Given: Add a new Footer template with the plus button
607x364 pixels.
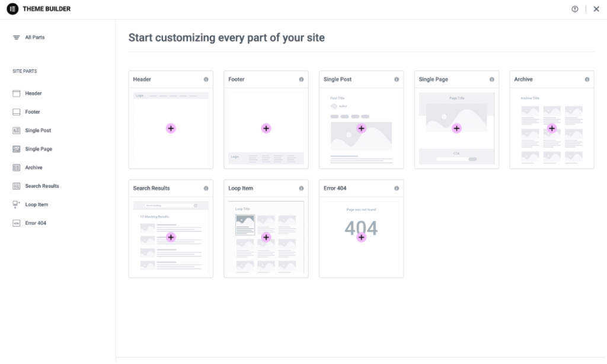Looking at the screenshot, I should pos(266,128).
